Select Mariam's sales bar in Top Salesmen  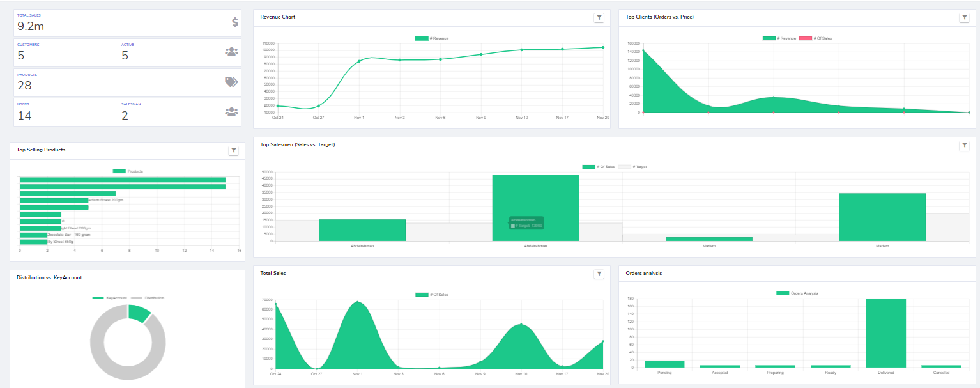pos(882,217)
